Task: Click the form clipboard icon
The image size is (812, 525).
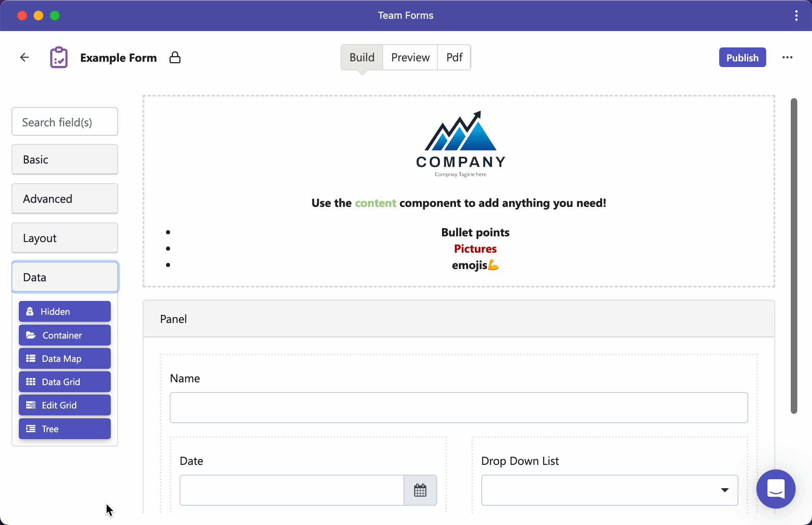Action: coord(59,58)
